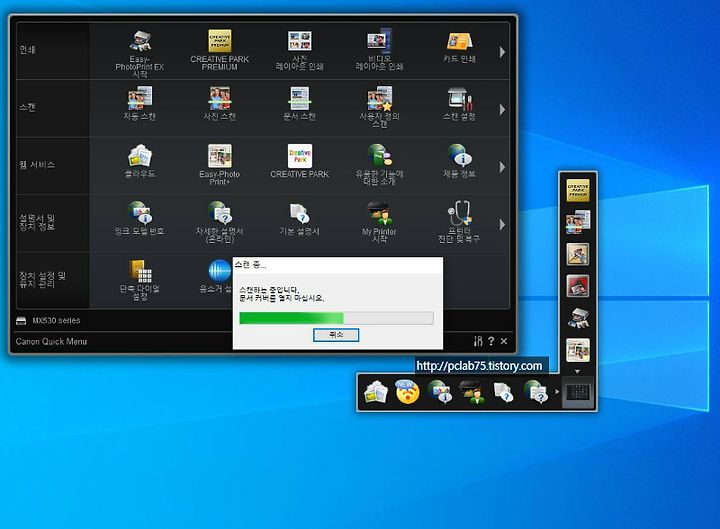Select 웹 서비스 category label
Screen dimensions: 720x529
[37, 164]
